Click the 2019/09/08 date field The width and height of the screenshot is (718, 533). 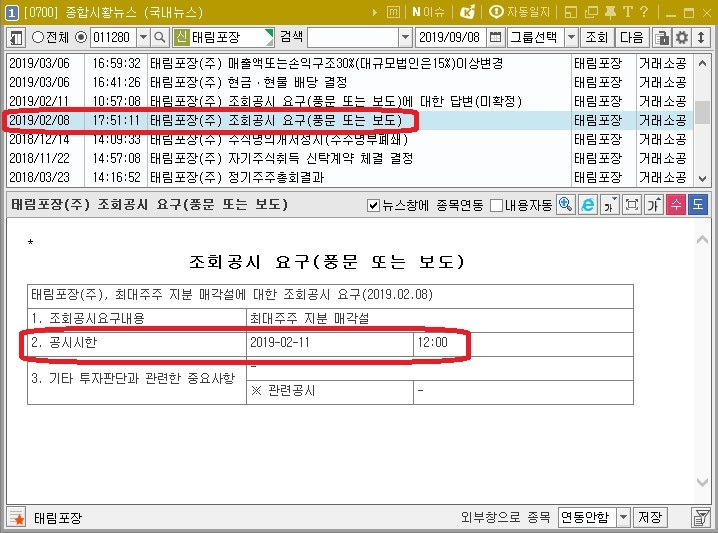coord(451,37)
